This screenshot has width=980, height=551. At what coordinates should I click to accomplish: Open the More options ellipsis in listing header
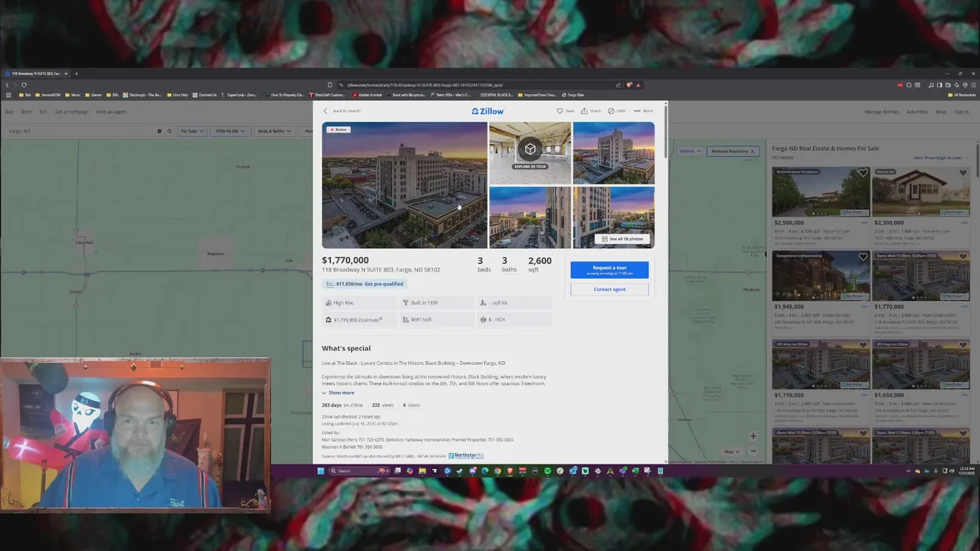click(637, 111)
